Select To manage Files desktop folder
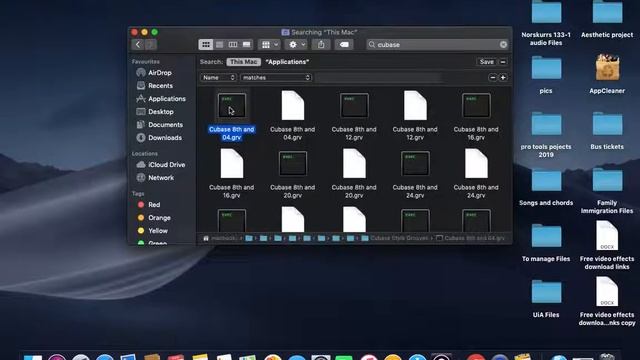The image size is (640, 360). (x=546, y=236)
